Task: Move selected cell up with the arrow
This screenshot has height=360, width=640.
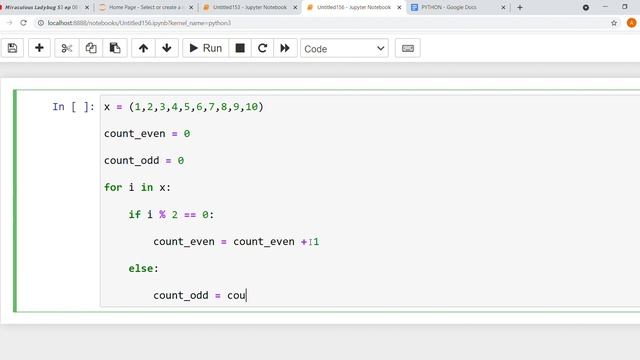Action: point(143,48)
